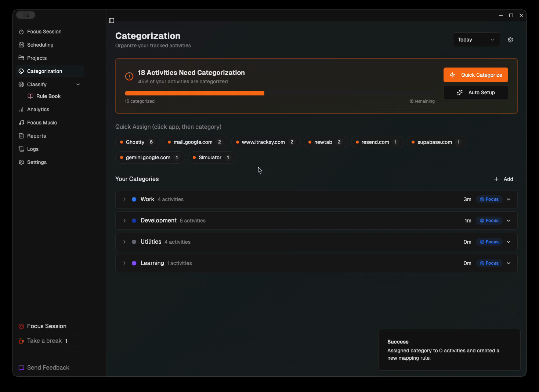Click the Rule Book icon
Image resolution: width=539 pixels, height=392 pixels.
[30, 96]
